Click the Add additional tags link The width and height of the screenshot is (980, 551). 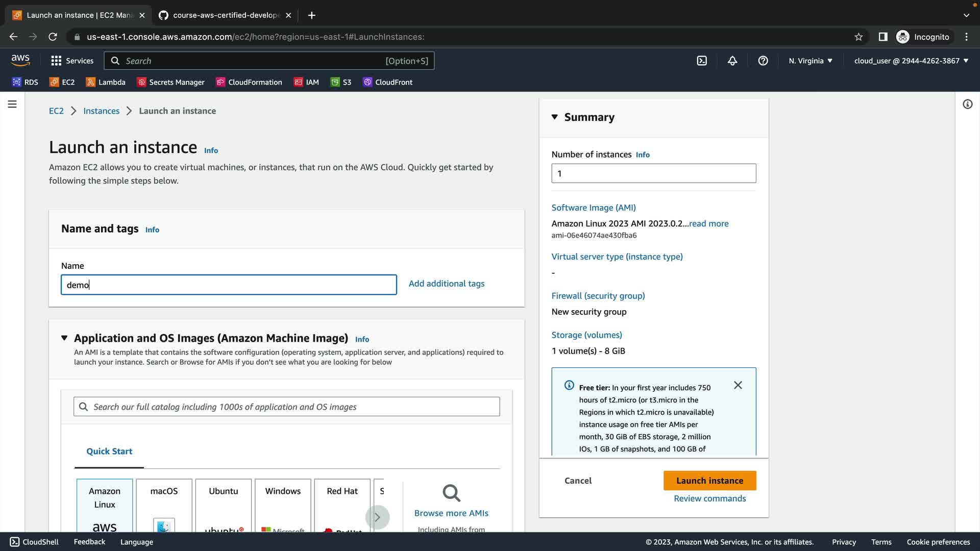coord(446,284)
